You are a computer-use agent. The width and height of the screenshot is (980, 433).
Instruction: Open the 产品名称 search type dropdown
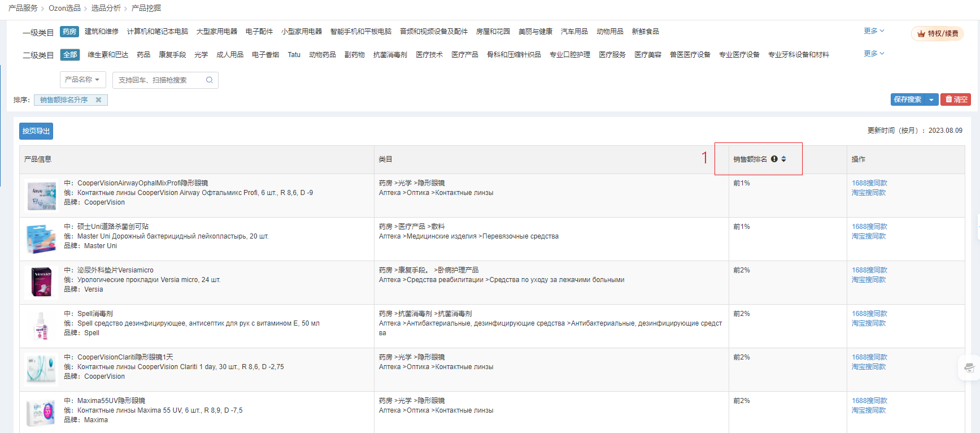(x=82, y=80)
